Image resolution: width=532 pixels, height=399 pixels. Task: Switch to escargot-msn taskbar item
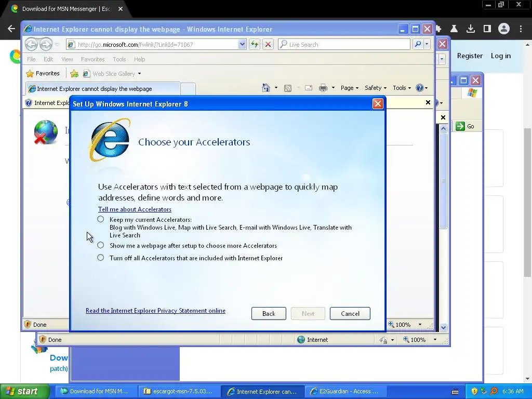[179, 391]
